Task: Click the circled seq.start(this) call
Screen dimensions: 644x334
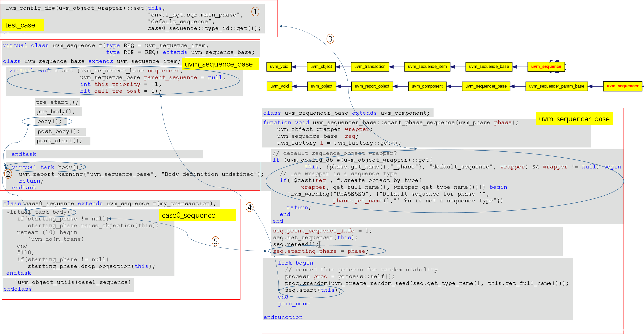Action: [312, 290]
